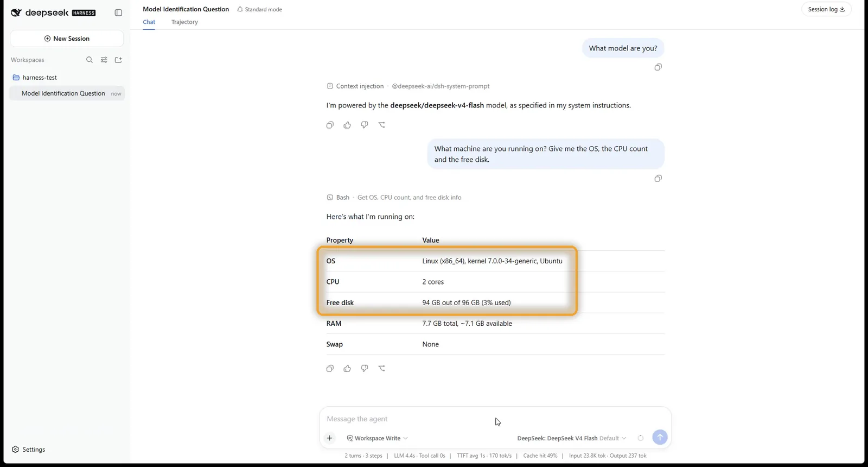The width and height of the screenshot is (868, 467).
Task: Expand the Bash tool call details
Action: click(394, 198)
